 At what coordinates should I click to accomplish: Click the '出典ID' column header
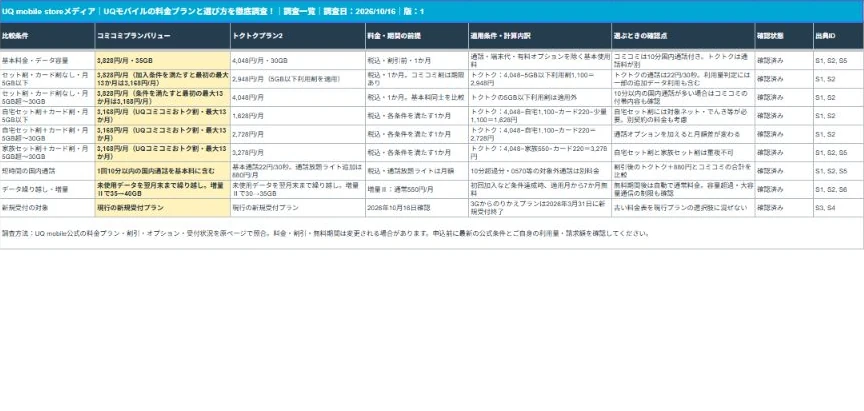click(x=839, y=36)
